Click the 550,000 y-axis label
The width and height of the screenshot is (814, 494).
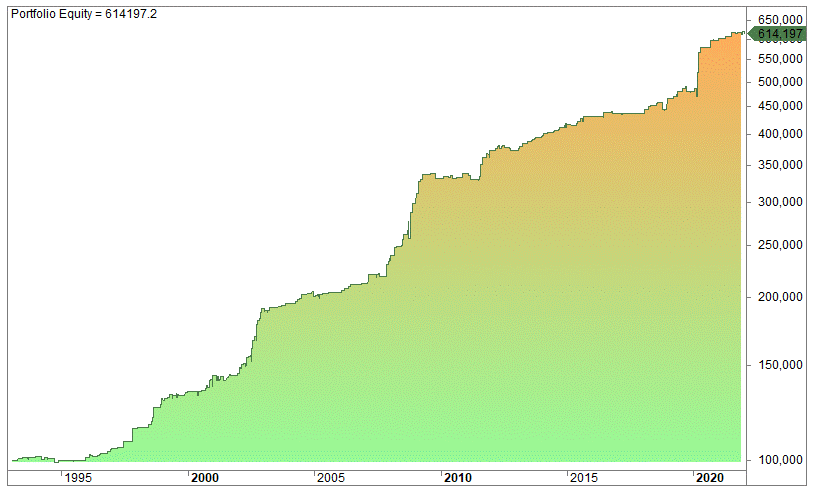(781, 58)
